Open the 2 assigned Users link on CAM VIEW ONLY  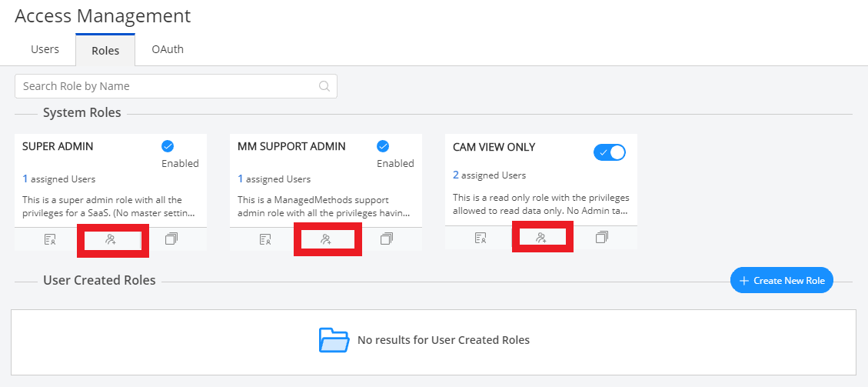[490, 175]
